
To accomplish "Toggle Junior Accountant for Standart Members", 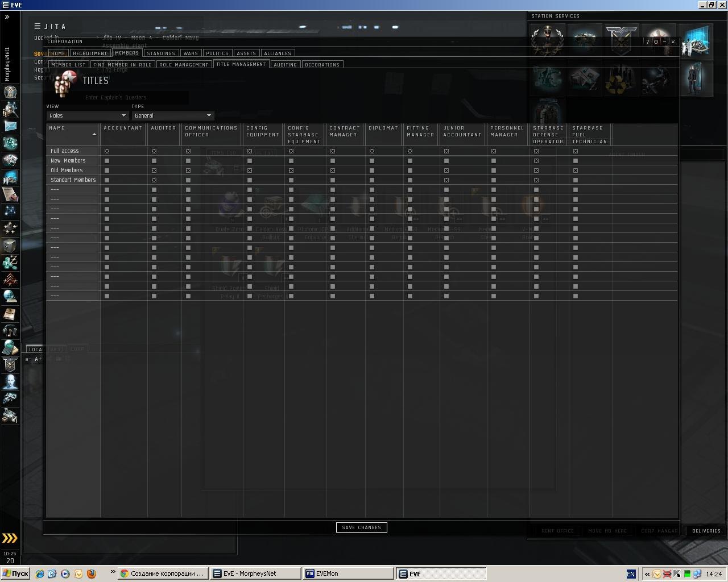I will 446,180.
